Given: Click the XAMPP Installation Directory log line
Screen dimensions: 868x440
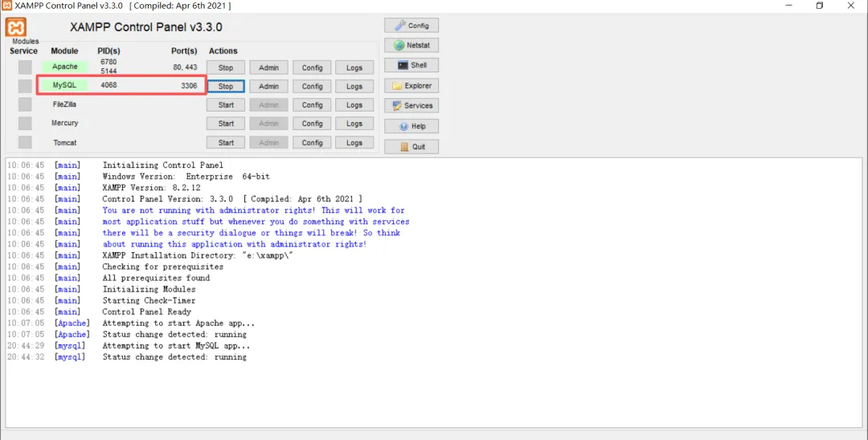Looking at the screenshot, I should (198, 255).
